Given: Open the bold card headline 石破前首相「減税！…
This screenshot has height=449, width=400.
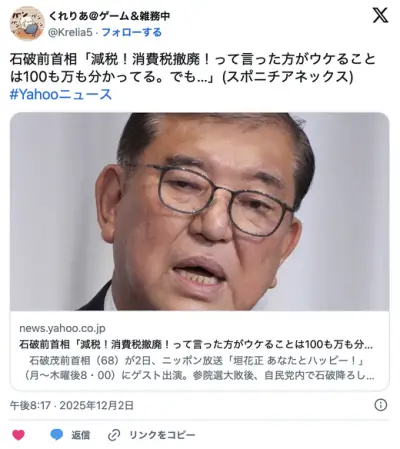Looking at the screenshot, I should [x=196, y=344].
